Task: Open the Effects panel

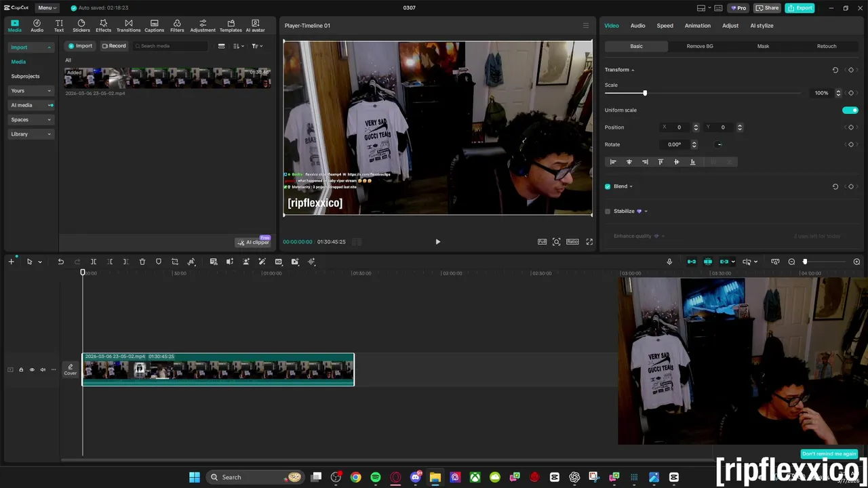Action: tap(103, 26)
